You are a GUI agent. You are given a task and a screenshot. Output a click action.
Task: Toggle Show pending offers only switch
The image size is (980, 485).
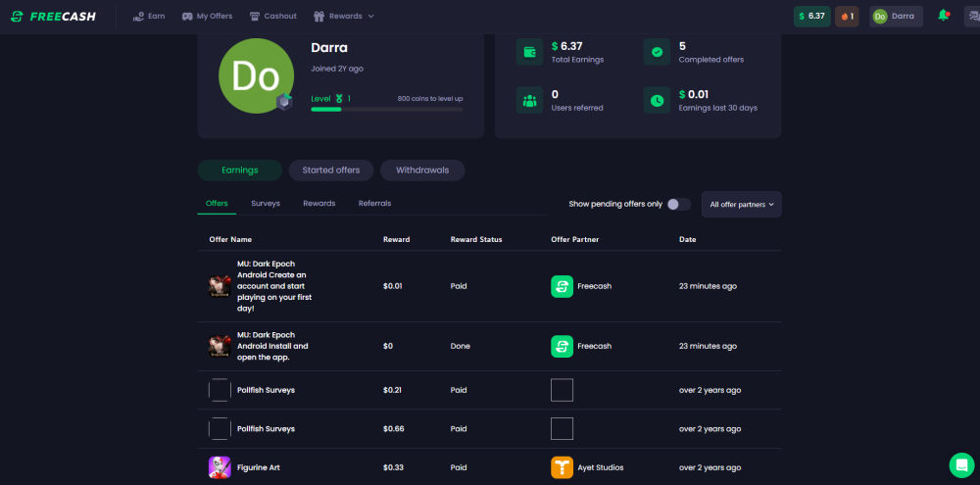(679, 205)
